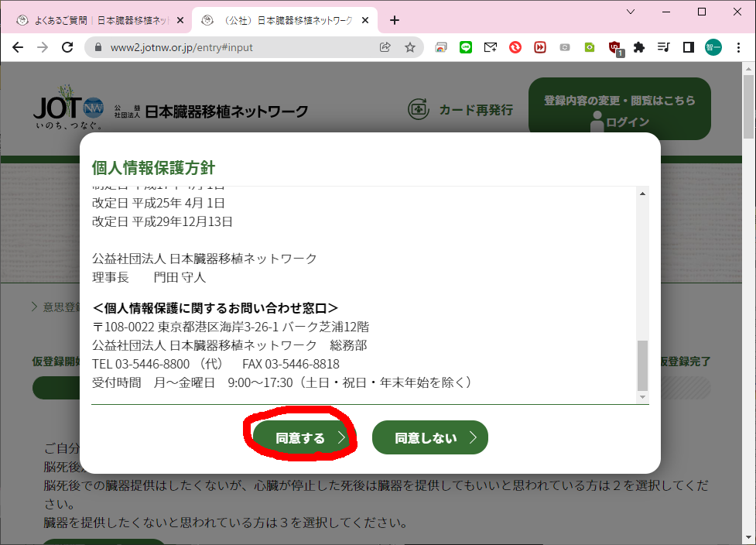The height and width of the screenshot is (545, 756).
Task: Open the media controls icon
Action: pyautogui.click(x=663, y=47)
